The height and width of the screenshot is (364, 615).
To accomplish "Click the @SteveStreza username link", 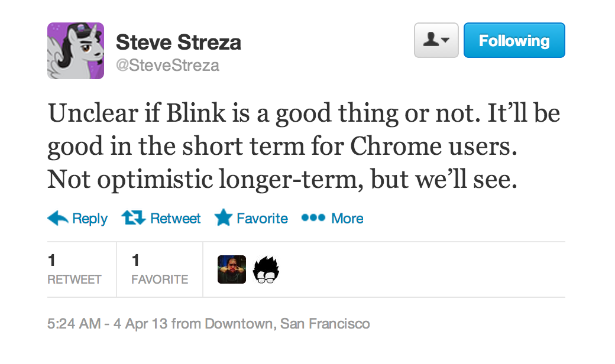I will pyautogui.click(x=167, y=65).
